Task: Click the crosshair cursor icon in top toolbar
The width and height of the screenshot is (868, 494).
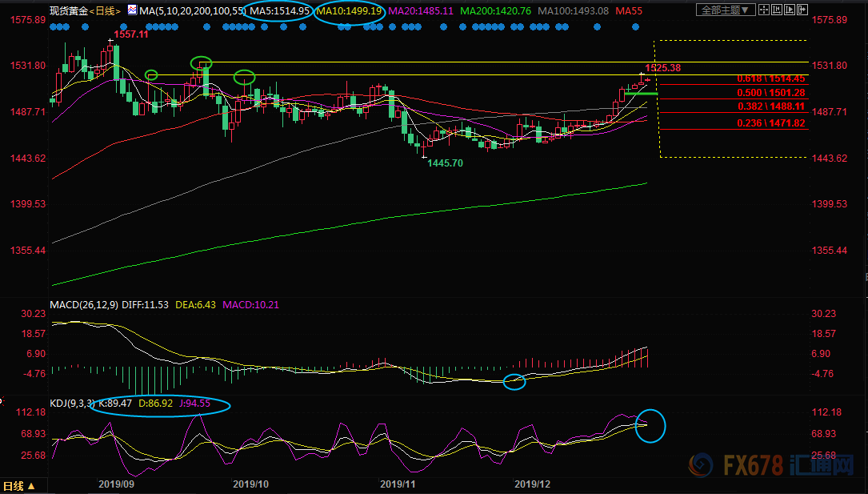Action: (x=764, y=10)
